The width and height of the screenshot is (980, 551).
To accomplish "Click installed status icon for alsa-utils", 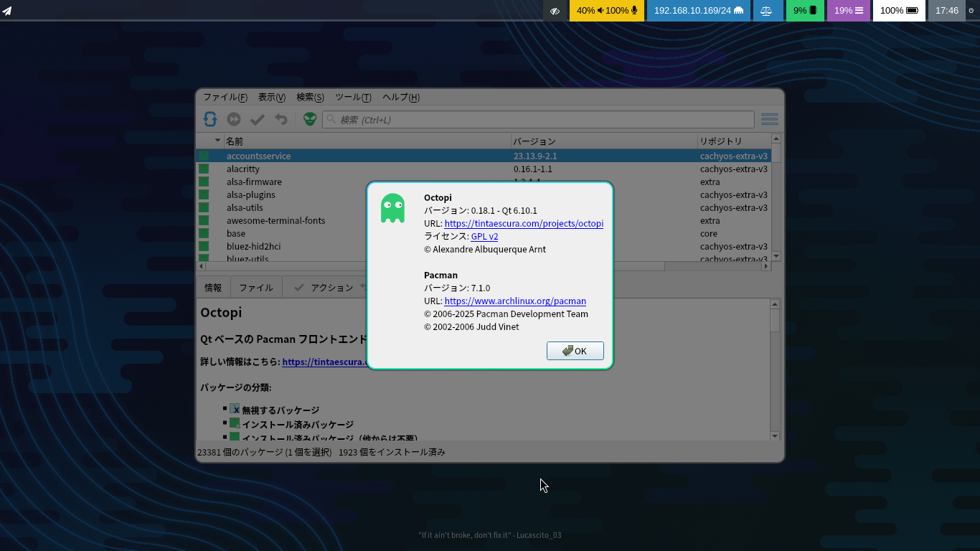I will [x=204, y=207].
